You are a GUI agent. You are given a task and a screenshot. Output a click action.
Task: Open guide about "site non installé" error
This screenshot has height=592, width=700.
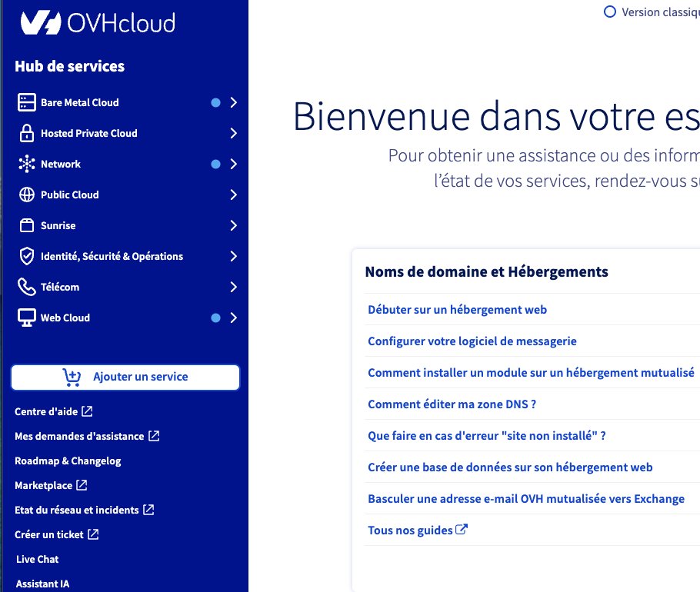click(487, 435)
